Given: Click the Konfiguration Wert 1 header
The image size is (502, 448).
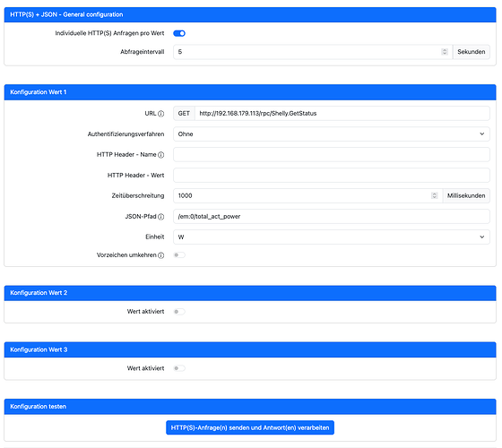Looking at the screenshot, I should point(250,92).
